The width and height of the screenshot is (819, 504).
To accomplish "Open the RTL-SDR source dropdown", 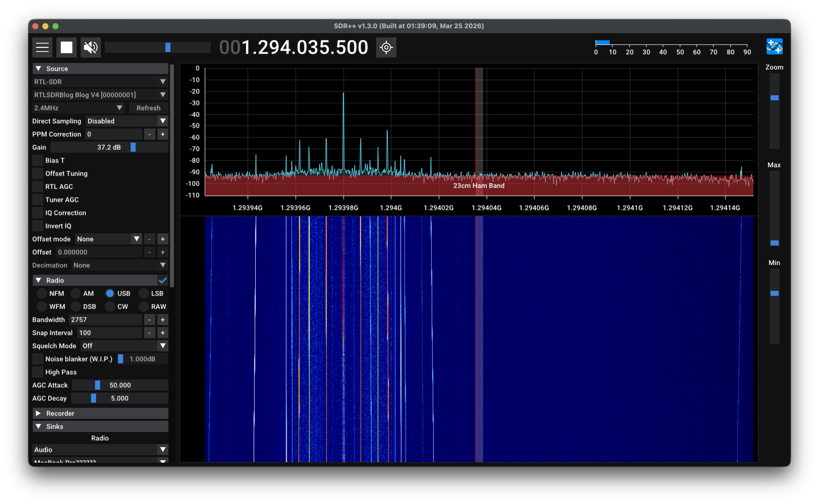I will coord(100,82).
